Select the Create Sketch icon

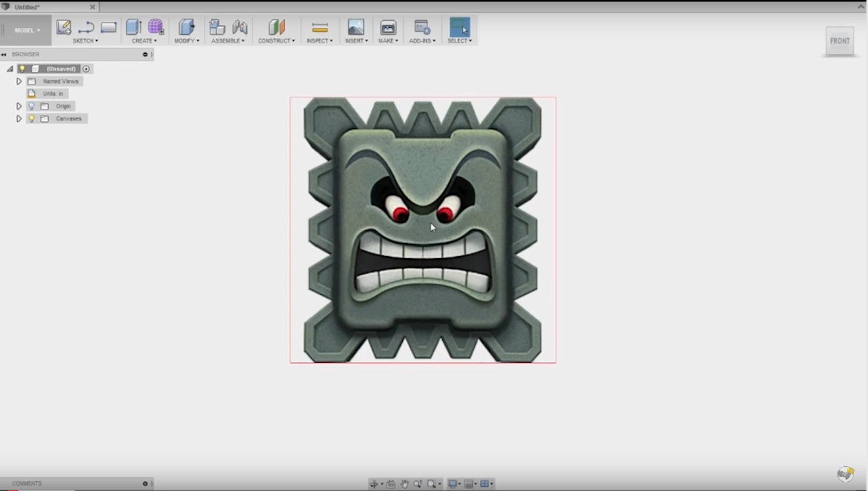[63, 27]
